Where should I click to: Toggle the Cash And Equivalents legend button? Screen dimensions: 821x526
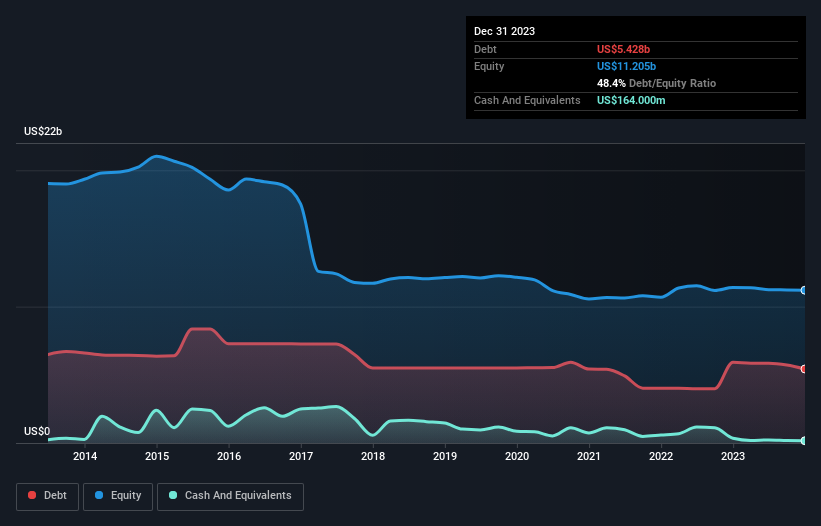pos(230,496)
